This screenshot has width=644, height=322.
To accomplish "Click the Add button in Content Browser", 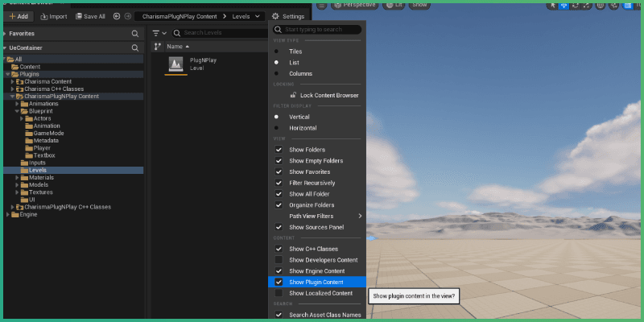I will [19, 16].
